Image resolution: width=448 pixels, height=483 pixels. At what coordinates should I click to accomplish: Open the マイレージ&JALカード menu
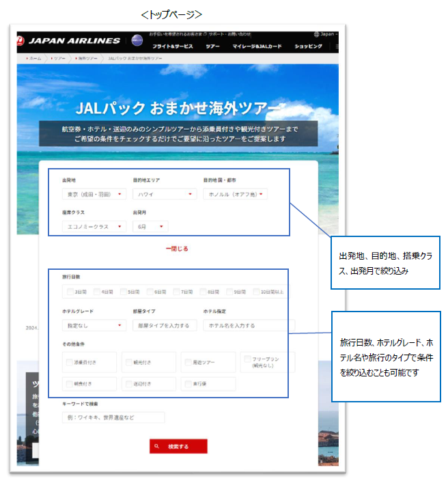tap(257, 46)
